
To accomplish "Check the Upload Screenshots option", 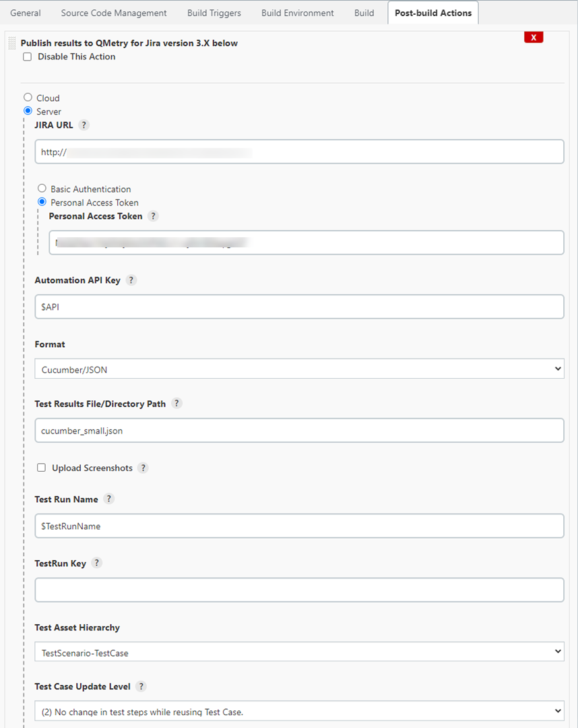I will coord(41,467).
